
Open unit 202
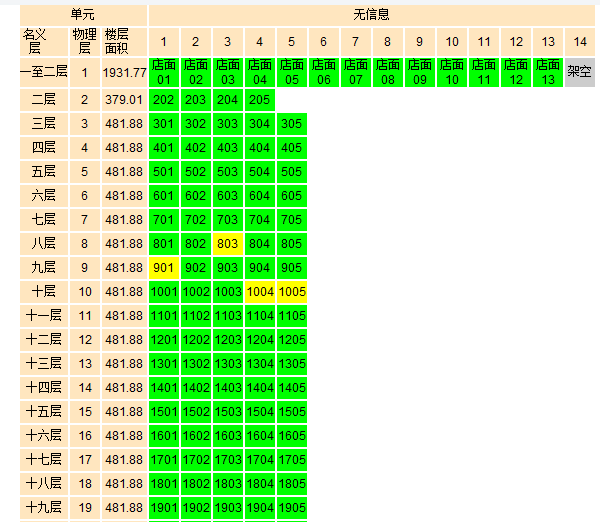(164, 100)
